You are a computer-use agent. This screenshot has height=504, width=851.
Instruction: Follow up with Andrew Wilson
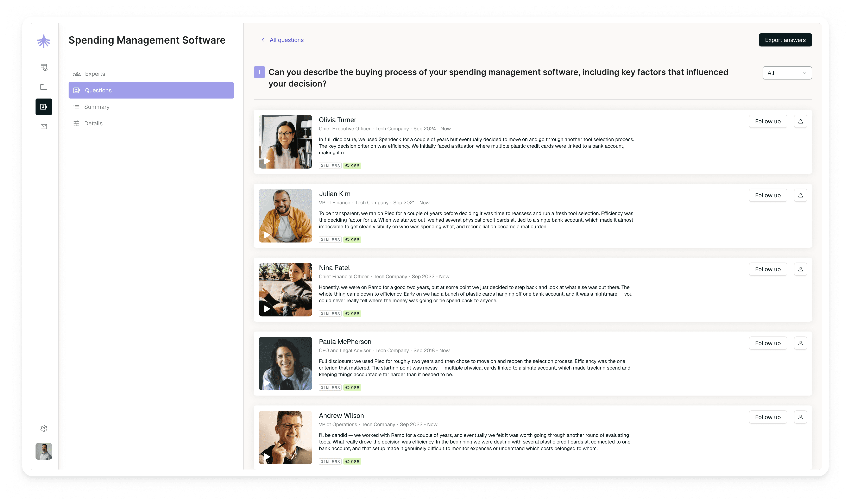(x=768, y=417)
